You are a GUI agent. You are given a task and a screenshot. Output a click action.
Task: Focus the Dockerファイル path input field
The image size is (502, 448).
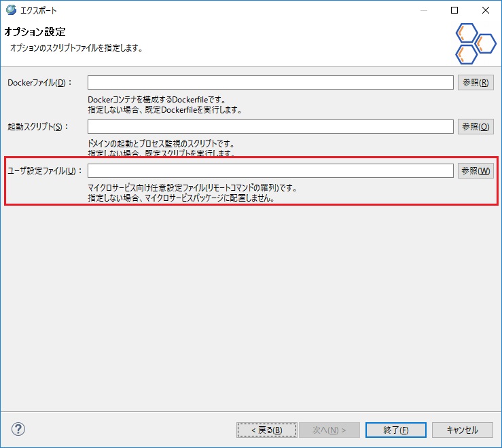270,83
